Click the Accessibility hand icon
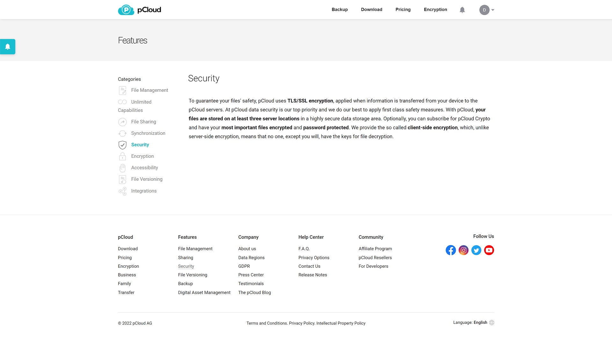This screenshot has height=364, width=612. pos(122,168)
